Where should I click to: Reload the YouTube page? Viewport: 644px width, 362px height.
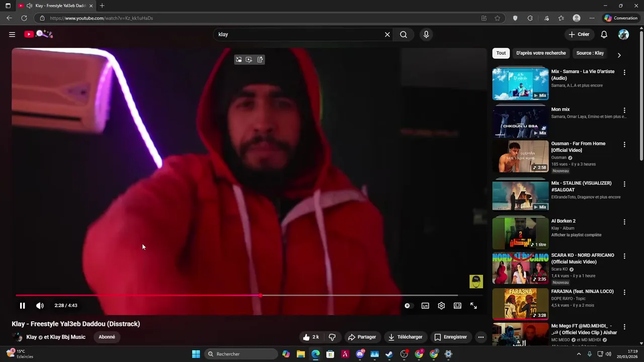pyautogui.click(x=24, y=18)
